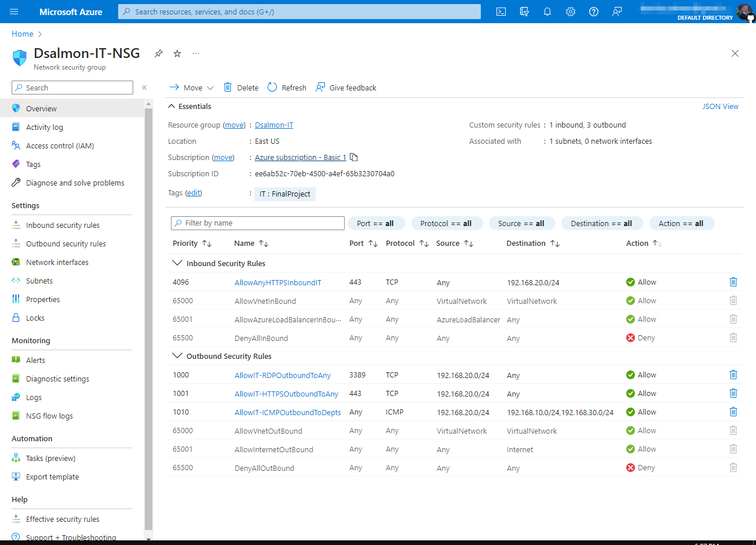Sort rules by Name column
The height and width of the screenshot is (545, 756).
(251, 244)
